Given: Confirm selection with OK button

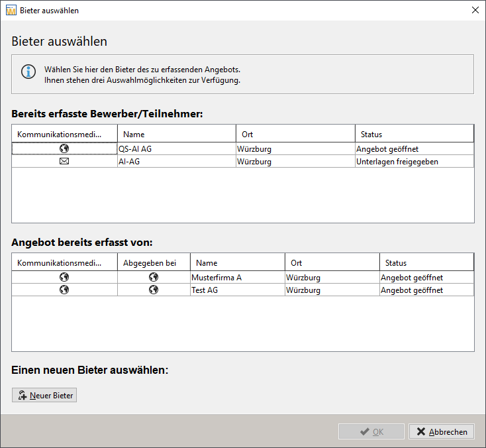Looking at the screenshot, I should 371,431.
